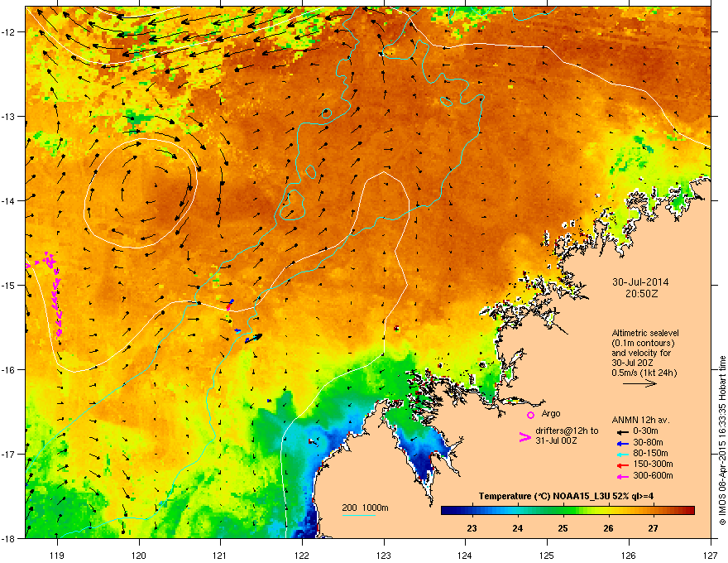Click the latitude axis label -13
The height and width of the screenshot is (563, 728).
(x=9, y=117)
